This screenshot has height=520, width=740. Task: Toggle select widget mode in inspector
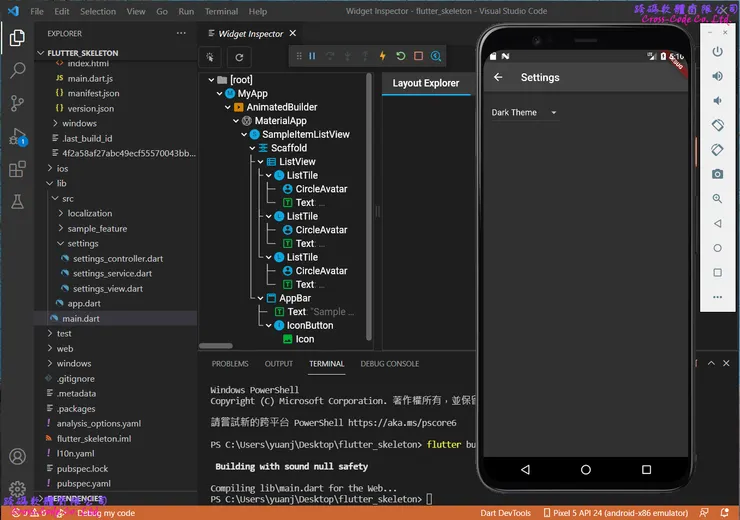click(x=211, y=58)
